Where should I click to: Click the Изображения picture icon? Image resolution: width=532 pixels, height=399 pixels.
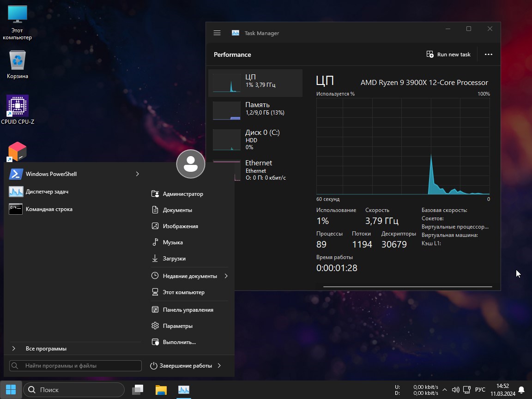pos(155,226)
